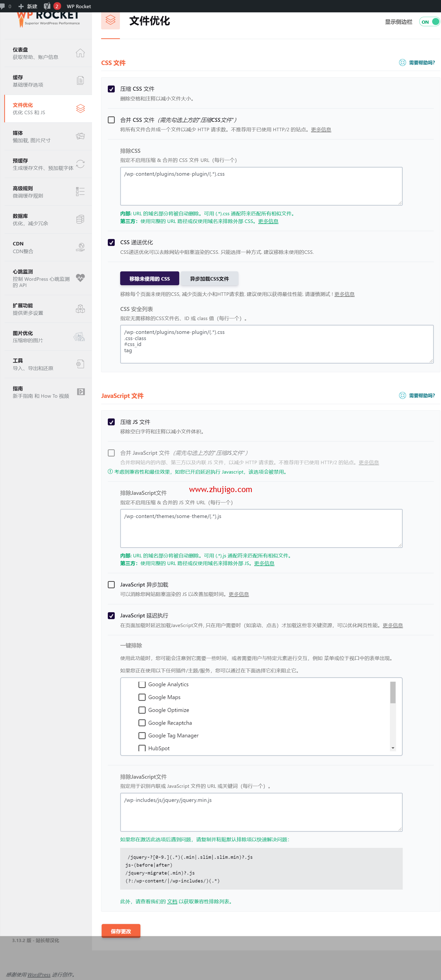Click the WP Rocket logo
Screen dimensions: 441x980
pyautogui.click(x=48, y=19)
